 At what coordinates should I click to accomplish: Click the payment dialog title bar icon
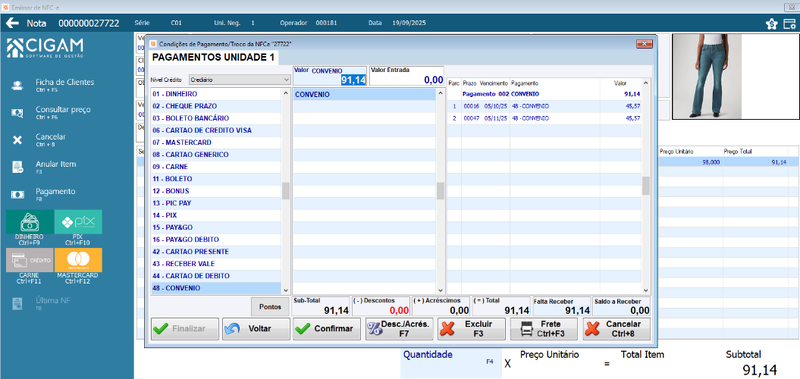tap(153, 44)
